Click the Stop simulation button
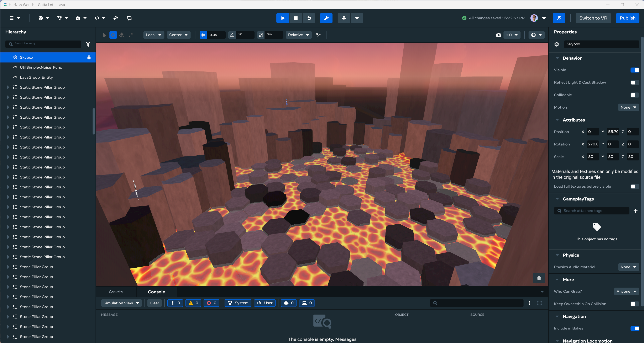This screenshot has width=644, height=343. (x=295, y=18)
